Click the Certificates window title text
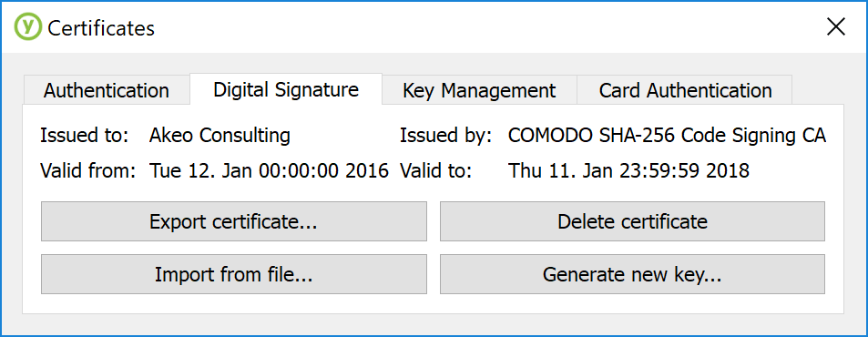868x337 pixels. pyautogui.click(x=101, y=27)
